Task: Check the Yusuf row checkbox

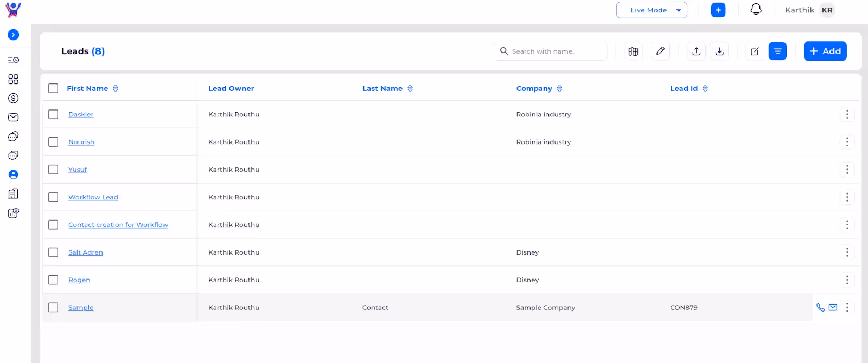Action: 53,170
